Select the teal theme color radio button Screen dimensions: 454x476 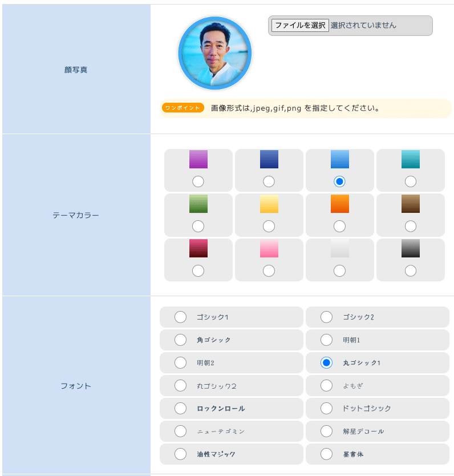pyautogui.click(x=410, y=181)
